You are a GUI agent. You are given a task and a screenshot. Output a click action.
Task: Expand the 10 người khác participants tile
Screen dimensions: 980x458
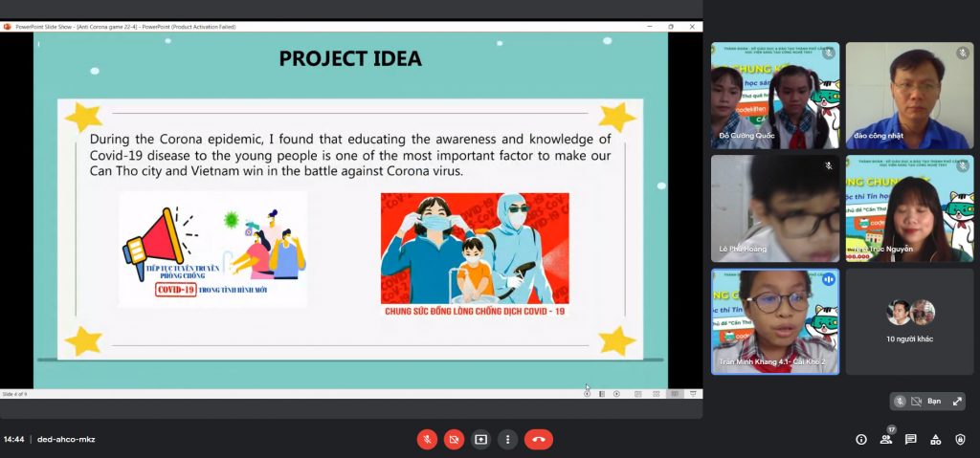click(909, 322)
